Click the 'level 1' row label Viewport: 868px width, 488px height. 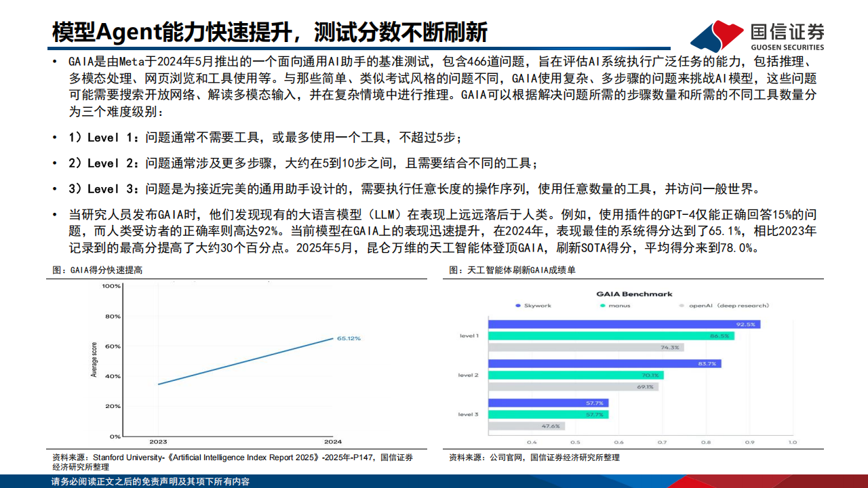coord(469,336)
